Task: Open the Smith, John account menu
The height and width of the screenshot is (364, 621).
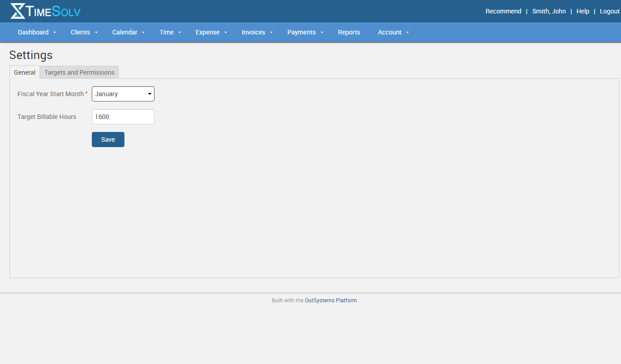Action: (x=549, y=11)
